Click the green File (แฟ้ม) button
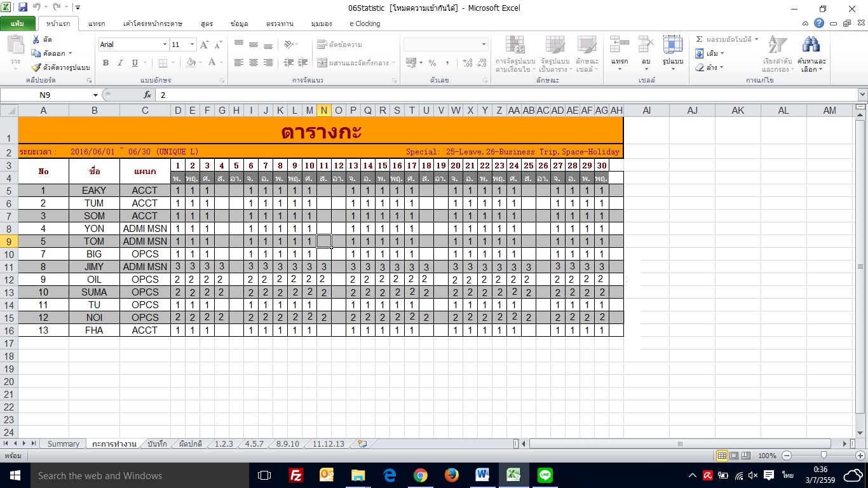868x488 pixels. (x=18, y=24)
